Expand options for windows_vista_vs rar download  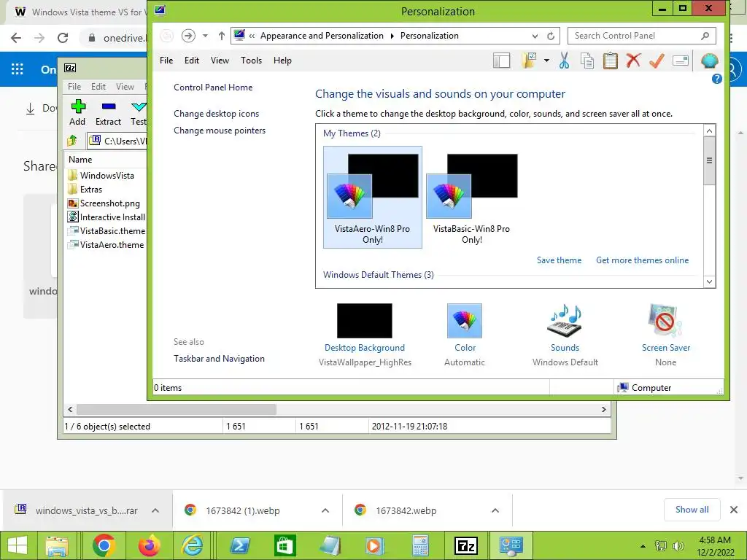155,510
